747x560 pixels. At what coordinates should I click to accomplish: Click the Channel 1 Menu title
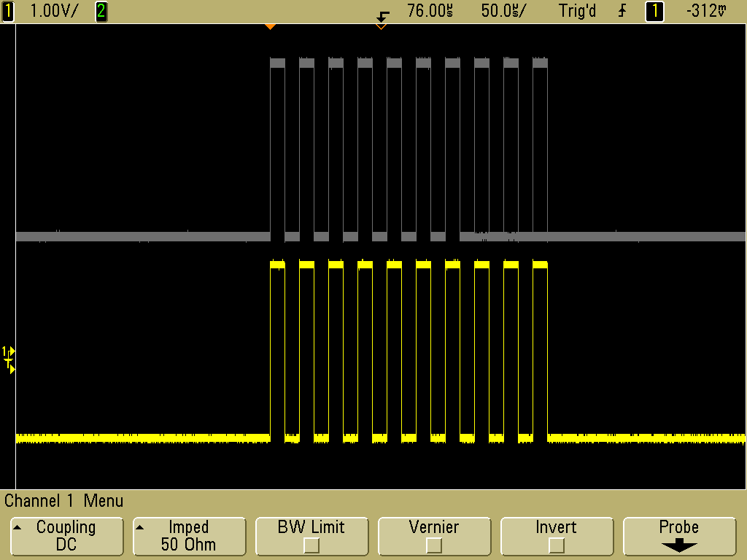64,501
